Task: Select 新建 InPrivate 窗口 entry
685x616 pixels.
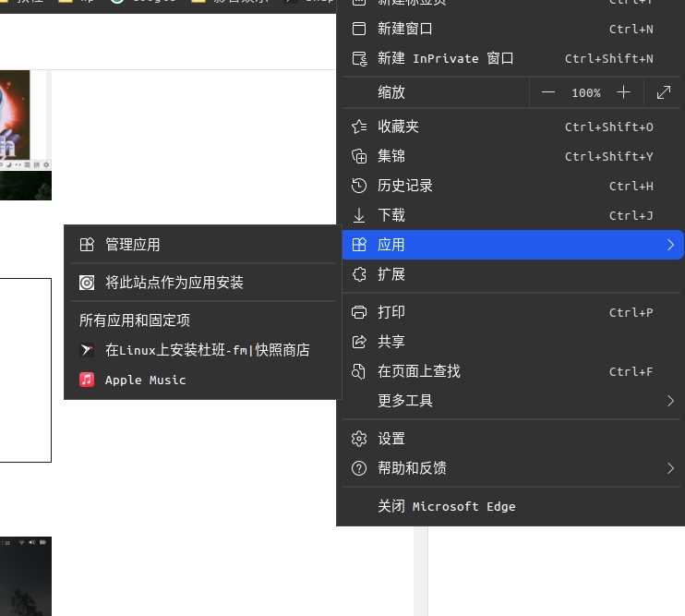Action: [x=511, y=58]
